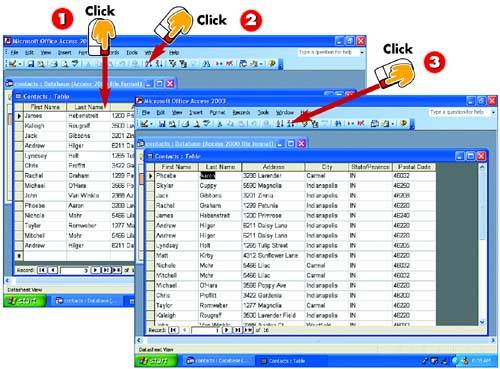Image resolution: width=500 pixels, height=369 pixels.
Task: Click Delete Record icon in back window toolbar
Action: 229,63
